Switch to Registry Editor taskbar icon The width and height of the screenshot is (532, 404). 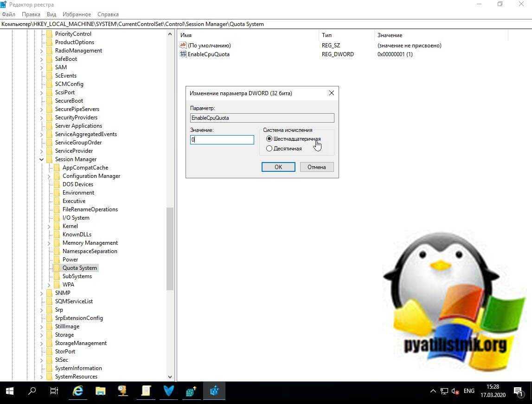[x=214, y=391]
